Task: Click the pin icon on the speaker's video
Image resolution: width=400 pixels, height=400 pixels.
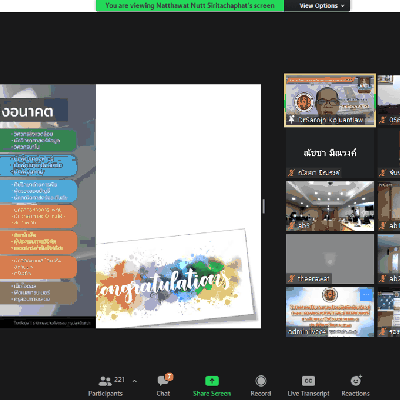Action: [292, 119]
